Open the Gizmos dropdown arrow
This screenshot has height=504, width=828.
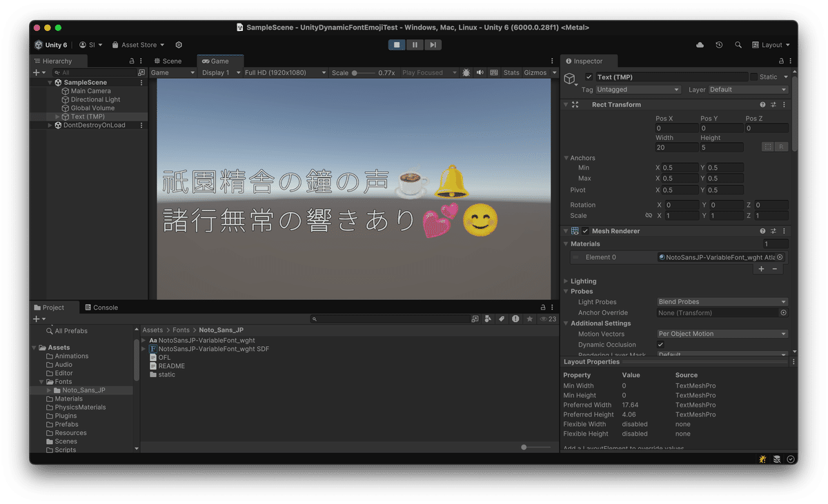(554, 72)
